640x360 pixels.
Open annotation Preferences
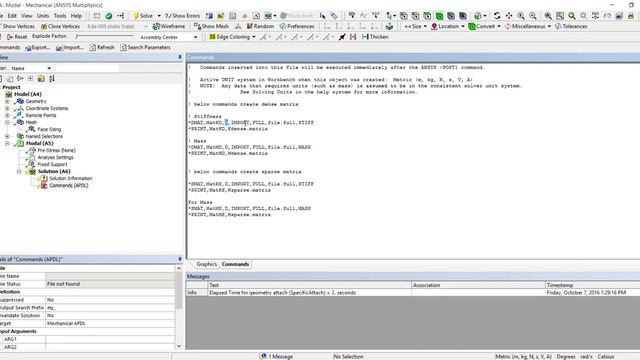[x=297, y=26]
